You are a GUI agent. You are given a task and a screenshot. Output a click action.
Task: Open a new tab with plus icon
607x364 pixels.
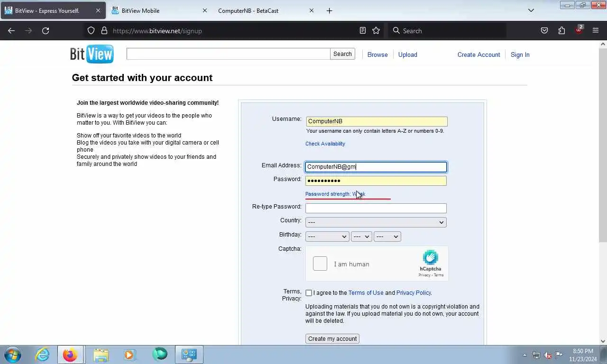330,10
